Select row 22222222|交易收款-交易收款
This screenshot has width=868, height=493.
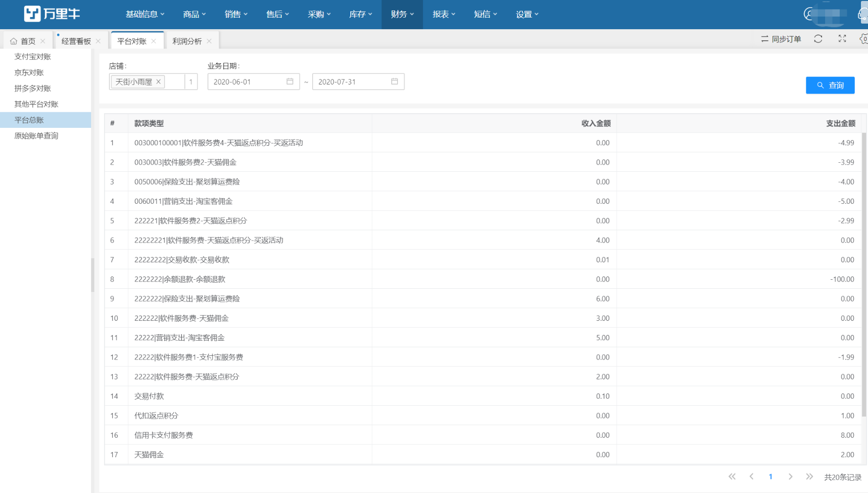click(483, 259)
